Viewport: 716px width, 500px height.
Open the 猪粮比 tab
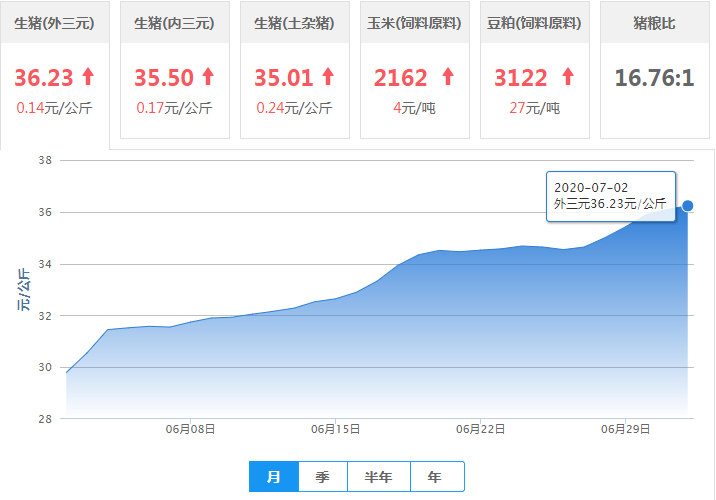(x=654, y=22)
